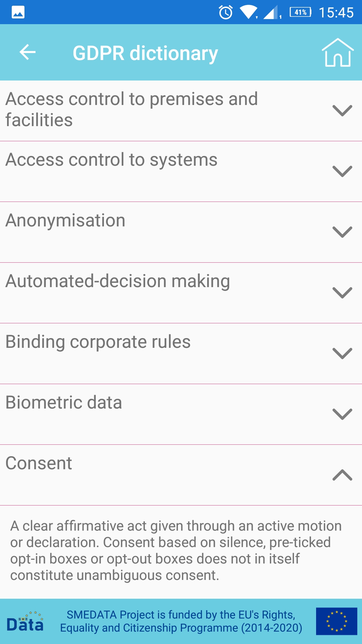Expand Access control to premises chevron
Image resolution: width=362 pixels, height=644 pixels.
342,110
